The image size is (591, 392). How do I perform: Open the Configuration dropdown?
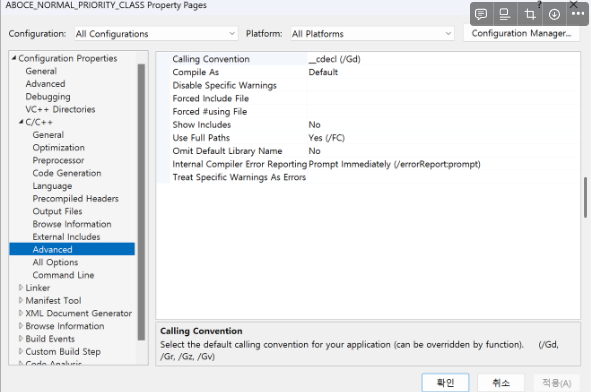click(x=156, y=34)
